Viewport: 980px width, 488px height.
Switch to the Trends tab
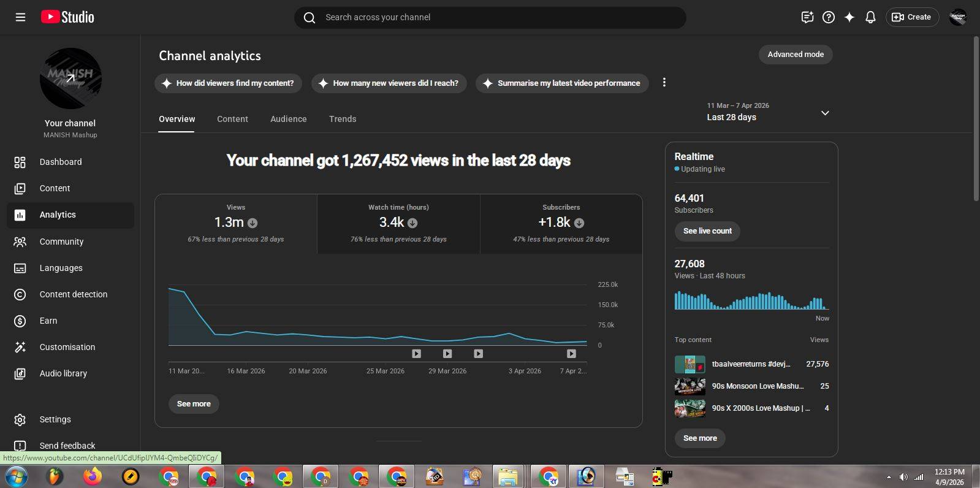coord(342,119)
